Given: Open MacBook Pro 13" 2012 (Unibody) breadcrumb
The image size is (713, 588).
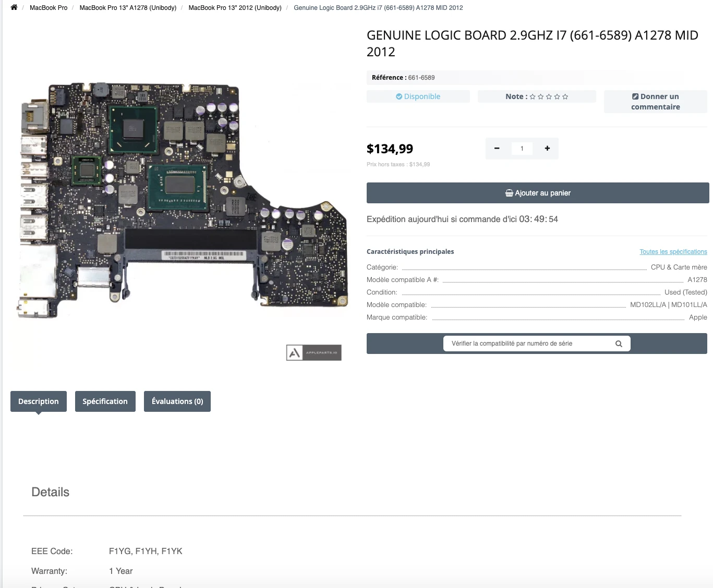Looking at the screenshot, I should pyautogui.click(x=235, y=8).
